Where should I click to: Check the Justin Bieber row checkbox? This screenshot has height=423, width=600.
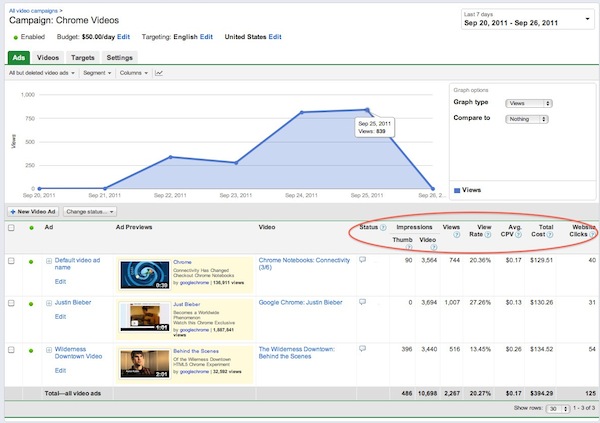coord(11,303)
